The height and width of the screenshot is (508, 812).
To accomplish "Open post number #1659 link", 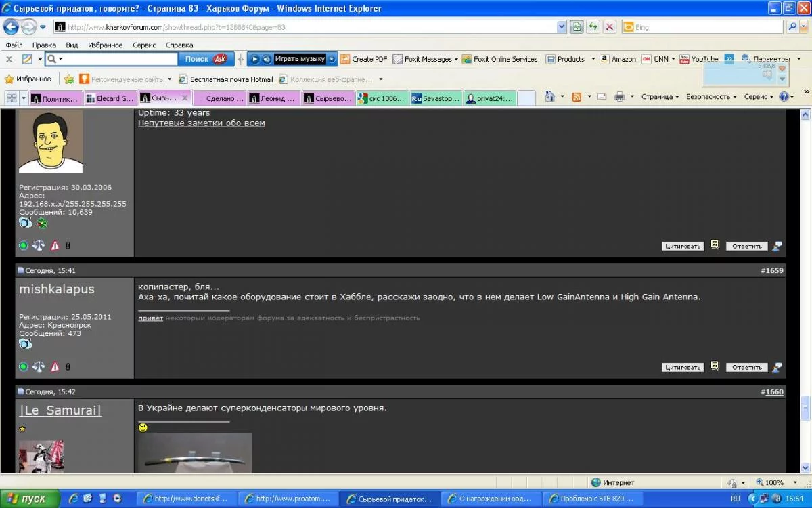I will coord(774,270).
